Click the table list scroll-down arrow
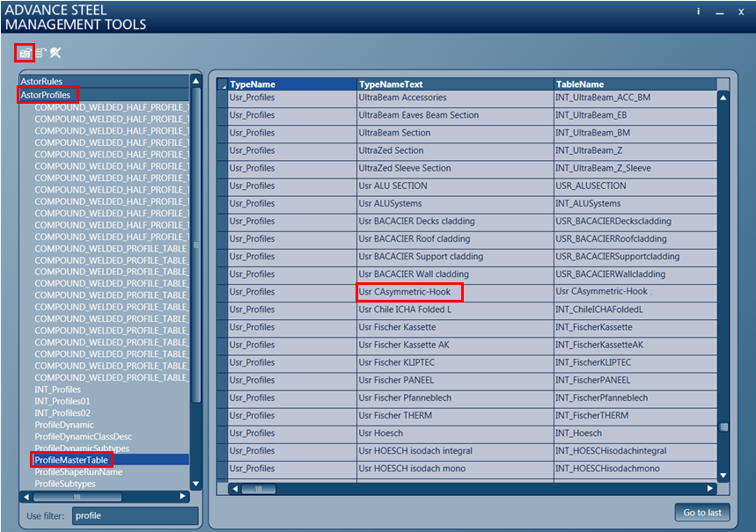 coord(195,484)
